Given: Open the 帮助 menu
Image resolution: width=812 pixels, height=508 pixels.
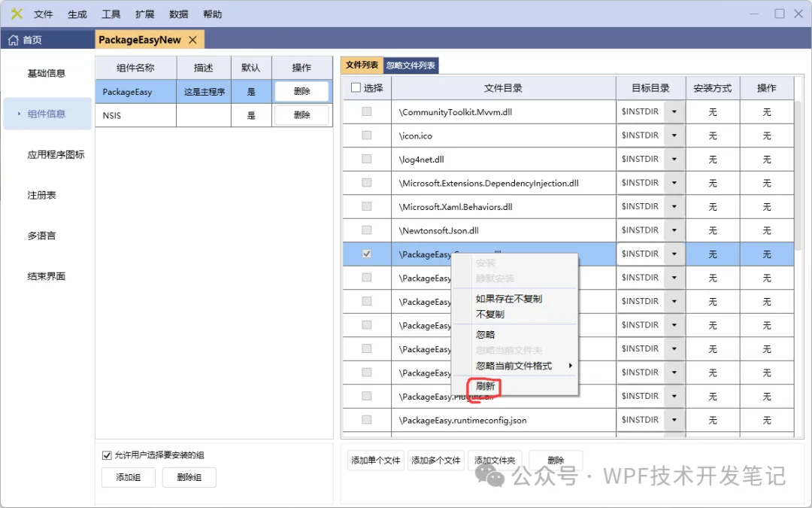Looking at the screenshot, I should 212,14.
